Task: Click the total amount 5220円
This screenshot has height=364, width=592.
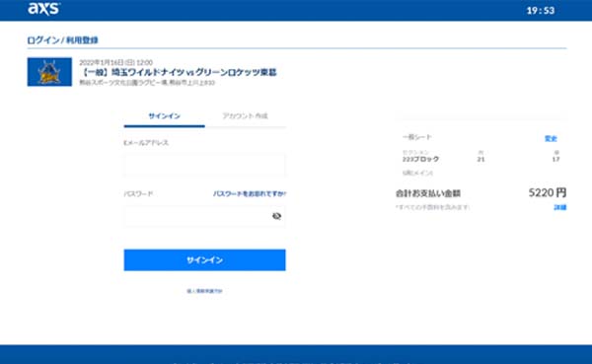Action: pyautogui.click(x=548, y=193)
